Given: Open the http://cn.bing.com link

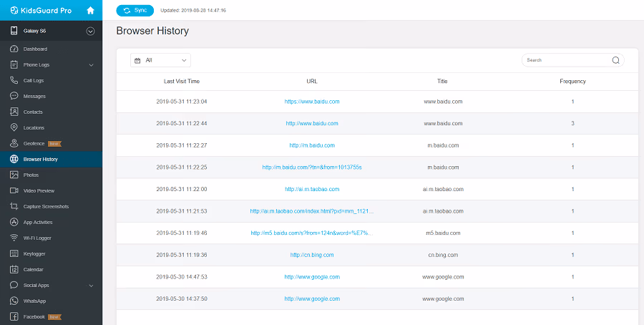Looking at the screenshot, I should pos(312,255).
